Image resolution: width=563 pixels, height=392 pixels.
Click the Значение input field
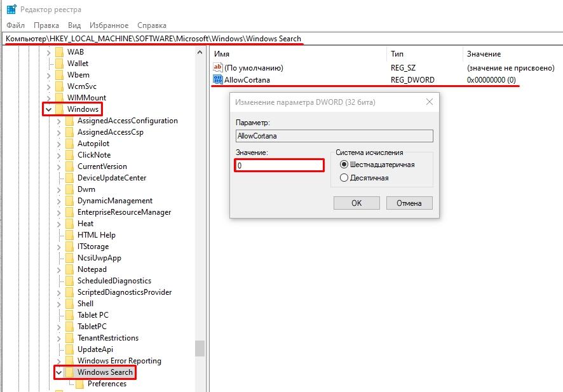pyautogui.click(x=279, y=165)
